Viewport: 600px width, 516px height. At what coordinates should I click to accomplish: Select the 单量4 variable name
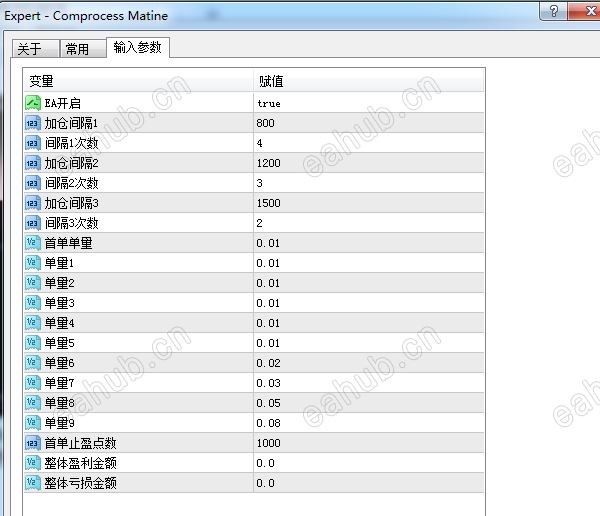coord(59,323)
